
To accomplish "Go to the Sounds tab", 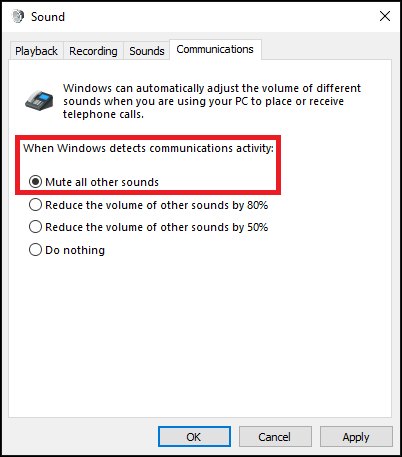I will 147,51.
